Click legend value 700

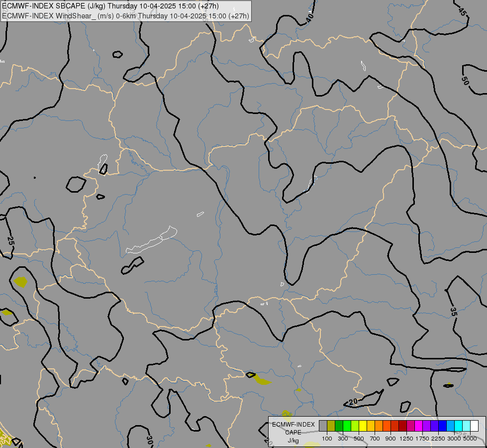[375, 439]
